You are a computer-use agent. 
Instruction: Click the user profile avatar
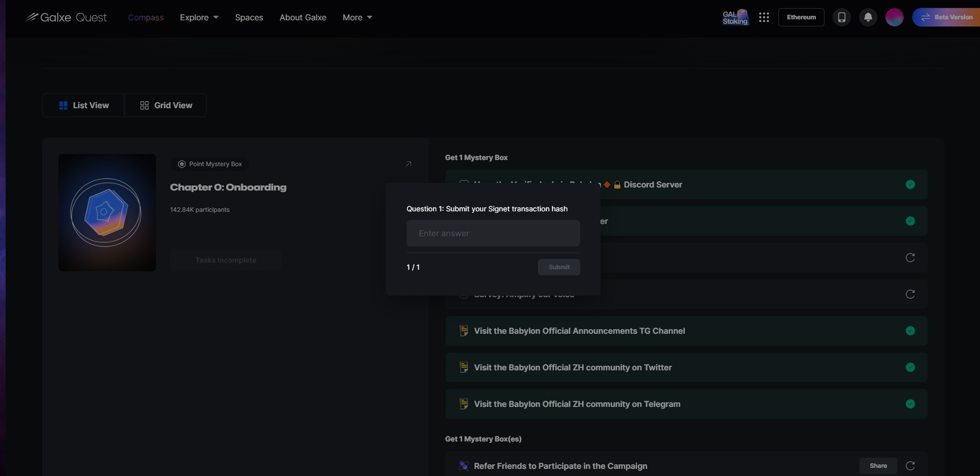[x=894, y=17]
